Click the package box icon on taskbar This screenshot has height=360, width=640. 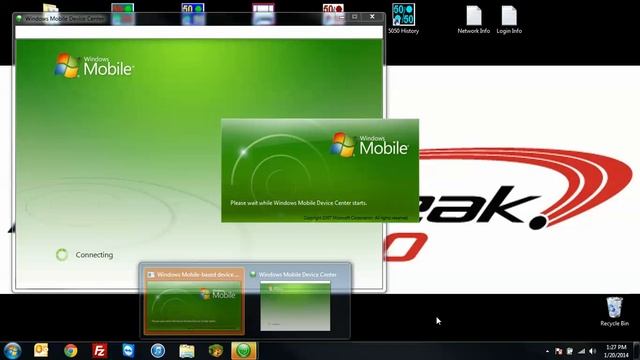pos(216,351)
